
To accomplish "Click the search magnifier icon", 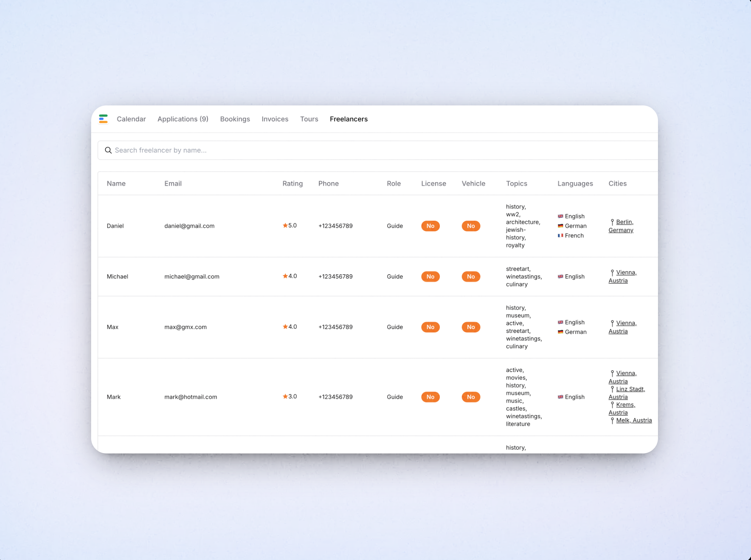I will click(109, 150).
